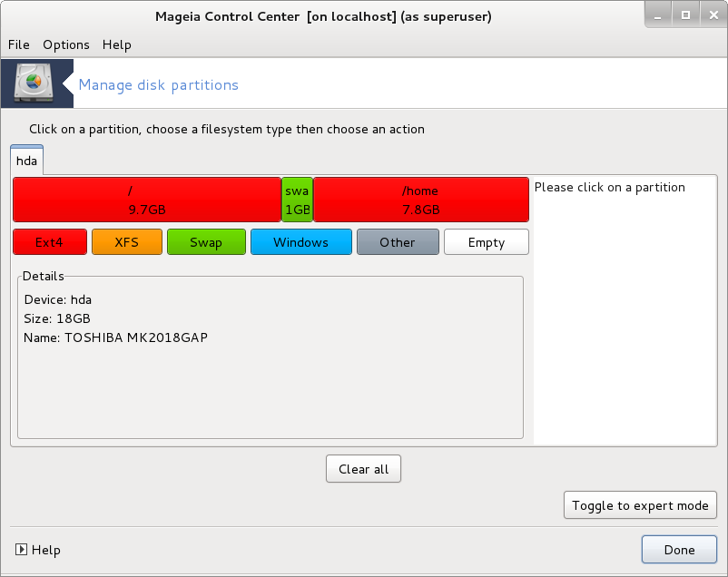Switch to the hda disk tab
This screenshot has height=577, width=728.
click(x=27, y=161)
